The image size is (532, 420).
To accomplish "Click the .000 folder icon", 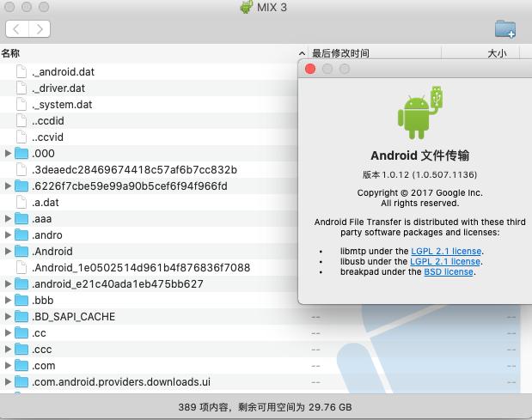I will pyautogui.click(x=21, y=153).
